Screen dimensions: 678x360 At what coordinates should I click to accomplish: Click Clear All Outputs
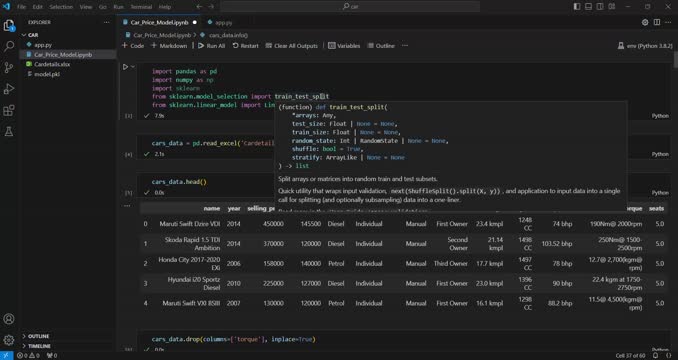coord(291,46)
